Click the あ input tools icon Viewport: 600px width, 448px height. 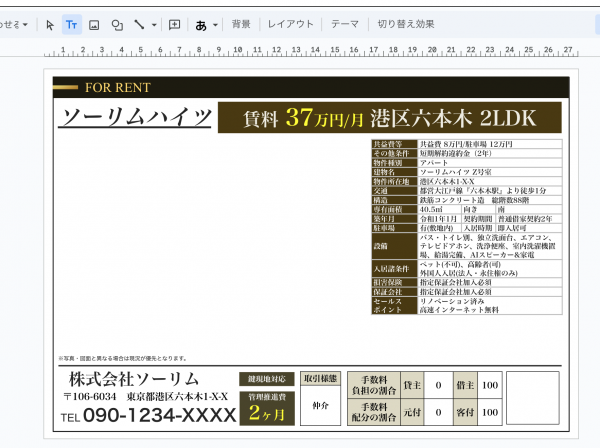coord(201,24)
